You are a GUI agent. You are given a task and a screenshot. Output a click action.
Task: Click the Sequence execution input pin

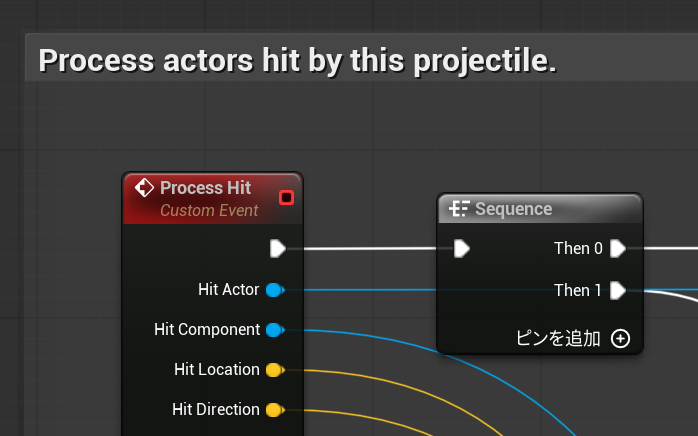(x=461, y=248)
